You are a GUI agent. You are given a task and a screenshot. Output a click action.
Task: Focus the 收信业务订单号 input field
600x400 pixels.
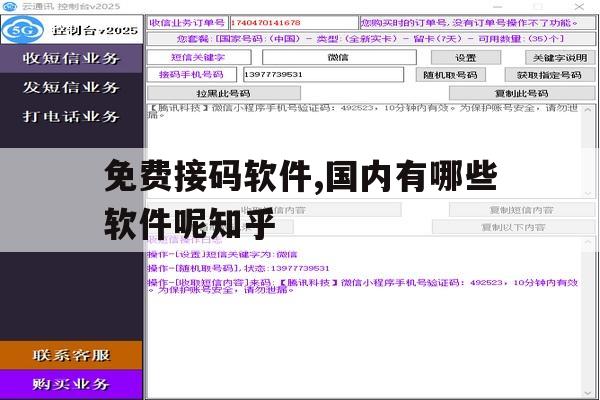[293, 23]
